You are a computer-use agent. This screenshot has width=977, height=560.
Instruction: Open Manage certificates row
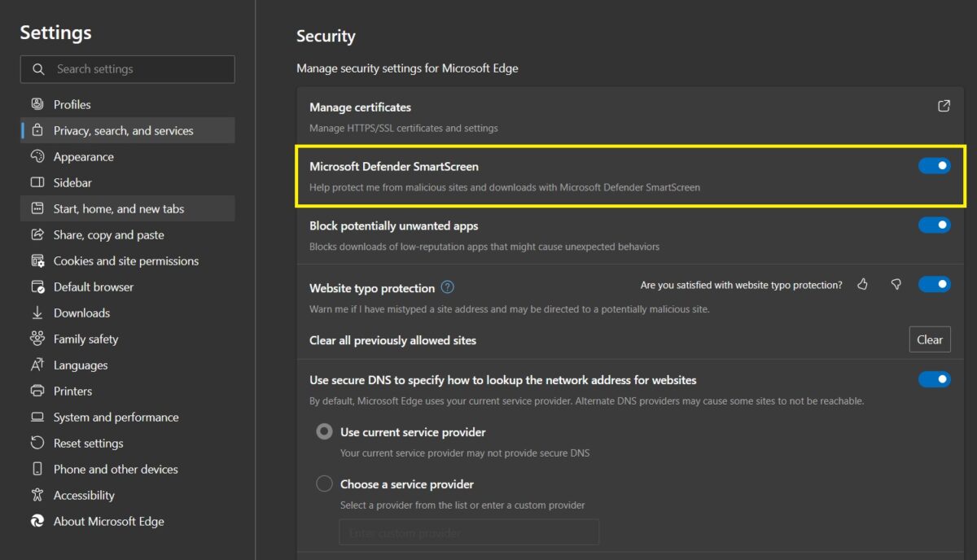[x=630, y=116]
